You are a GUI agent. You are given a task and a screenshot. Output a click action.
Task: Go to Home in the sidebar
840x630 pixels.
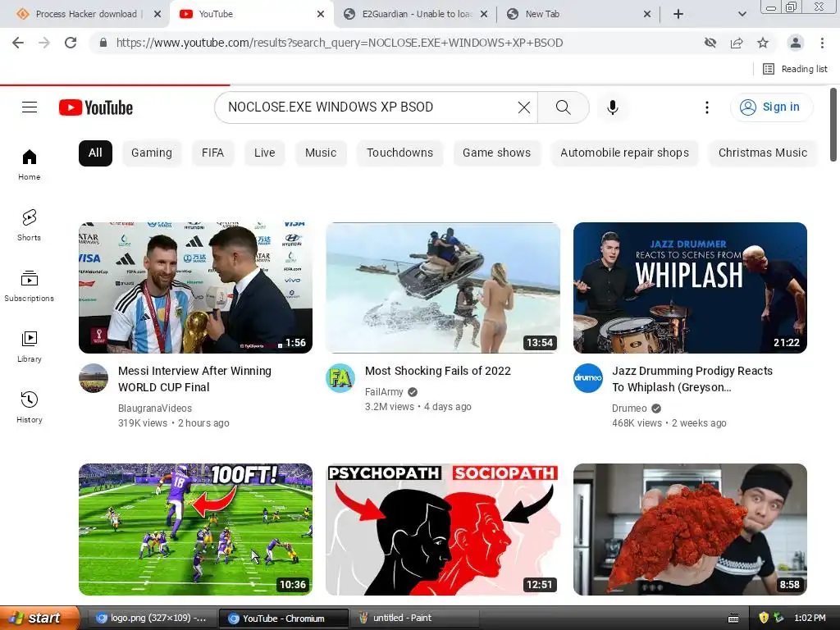[29, 164]
